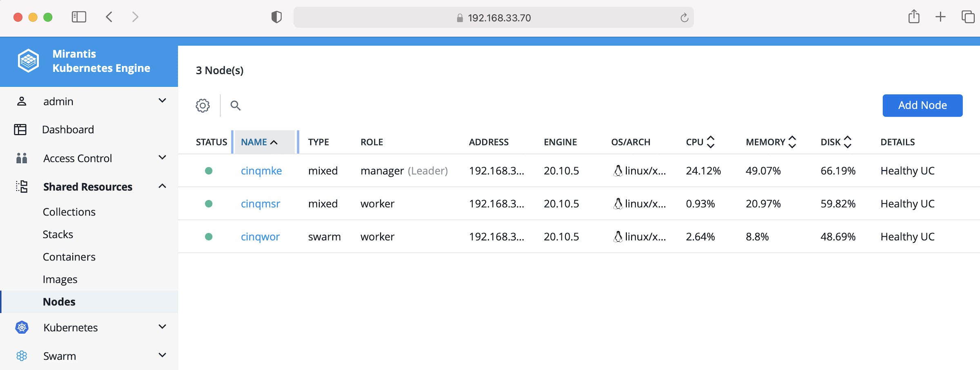Click the search magnifier icon above table
This screenshot has width=980, height=370.
pyautogui.click(x=235, y=105)
